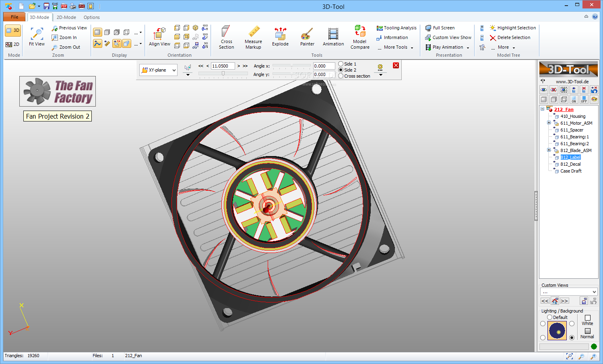Create a new file via blank page icon
The image size is (603, 364).
(21, 6)
